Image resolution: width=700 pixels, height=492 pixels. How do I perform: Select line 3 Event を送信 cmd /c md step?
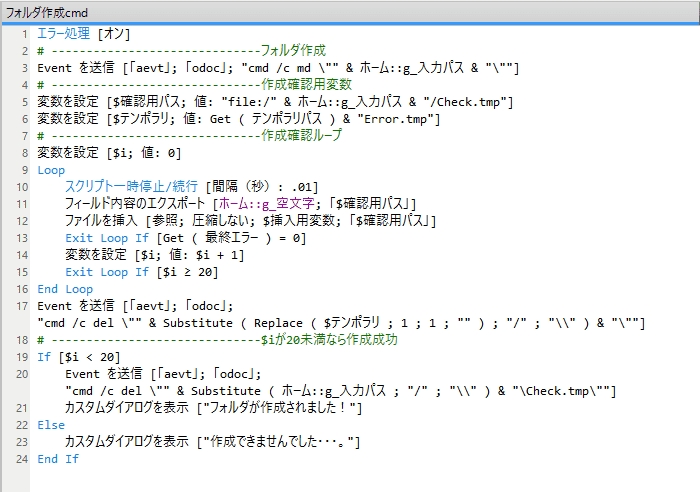278,68
